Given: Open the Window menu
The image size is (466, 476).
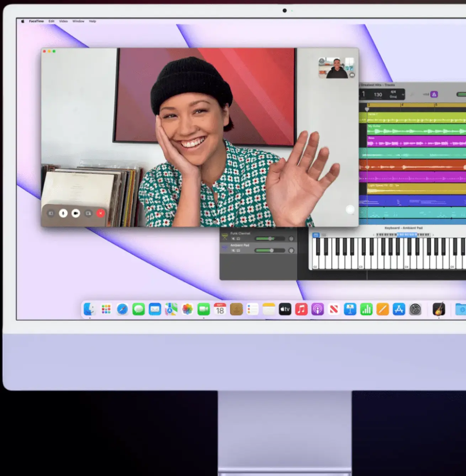Looking at the screenshot, I should pyautogui.click(x=78, y=21).
